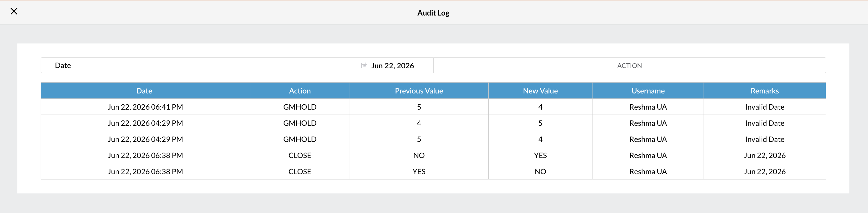Click the Audit Log title

(433, 13)
